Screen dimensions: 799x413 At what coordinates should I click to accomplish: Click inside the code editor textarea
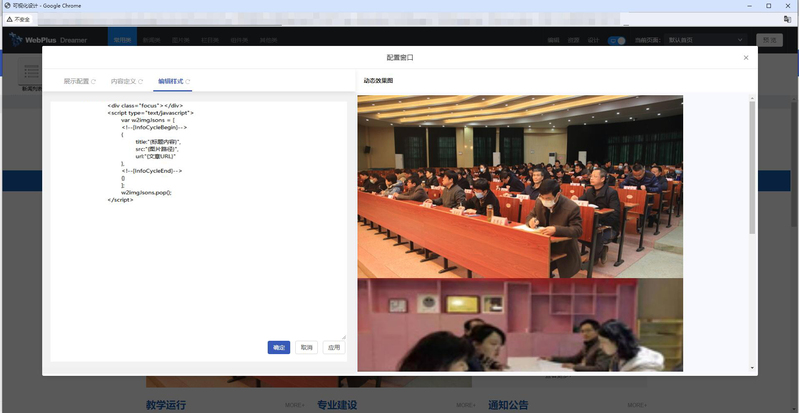[x=198, y=219]
